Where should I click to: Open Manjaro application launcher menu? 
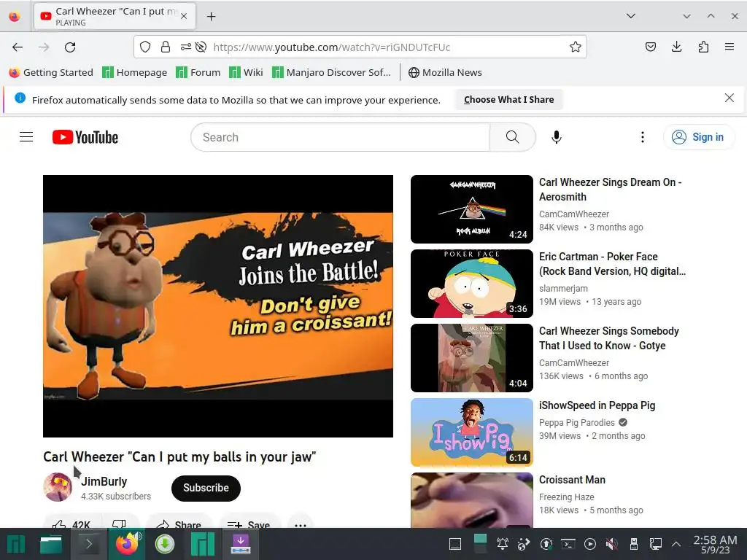(x=16, y=544)
